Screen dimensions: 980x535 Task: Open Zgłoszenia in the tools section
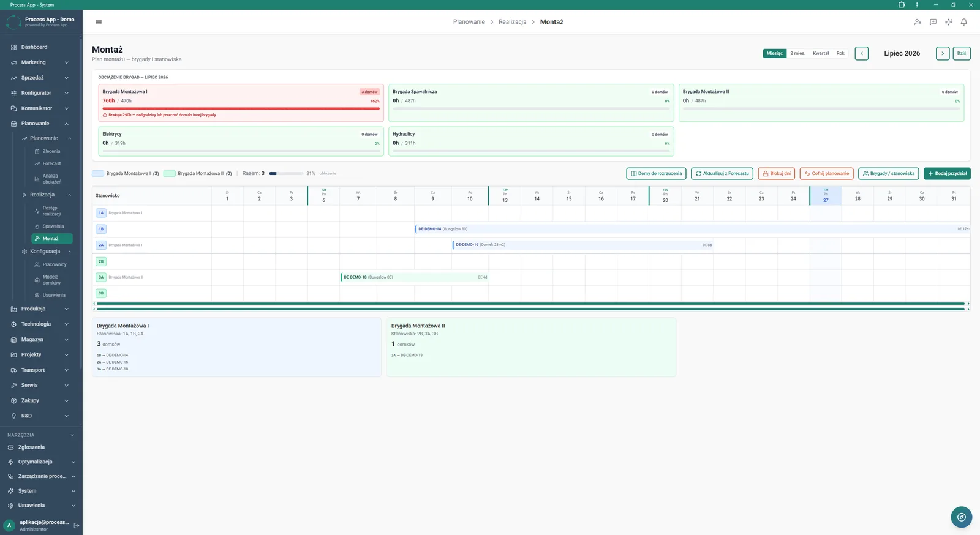tap(31, 447)
